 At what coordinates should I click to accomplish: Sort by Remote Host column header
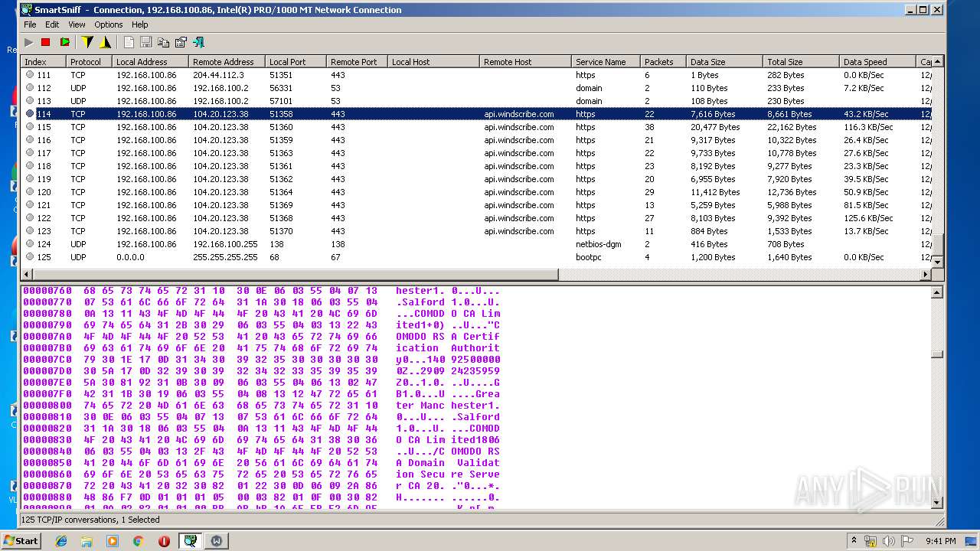tap(525, 61)
